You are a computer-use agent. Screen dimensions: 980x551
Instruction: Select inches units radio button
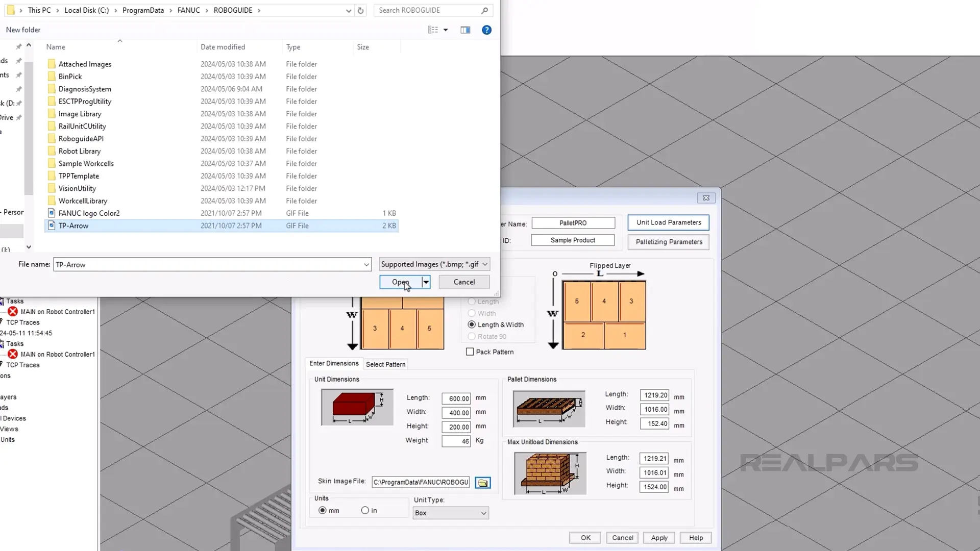pos(365,510)
